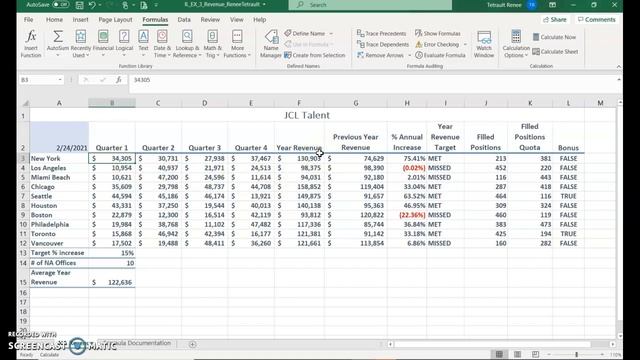640x360 pixels.
Task: Switch to the Help tab
Action: coord(260,20)
